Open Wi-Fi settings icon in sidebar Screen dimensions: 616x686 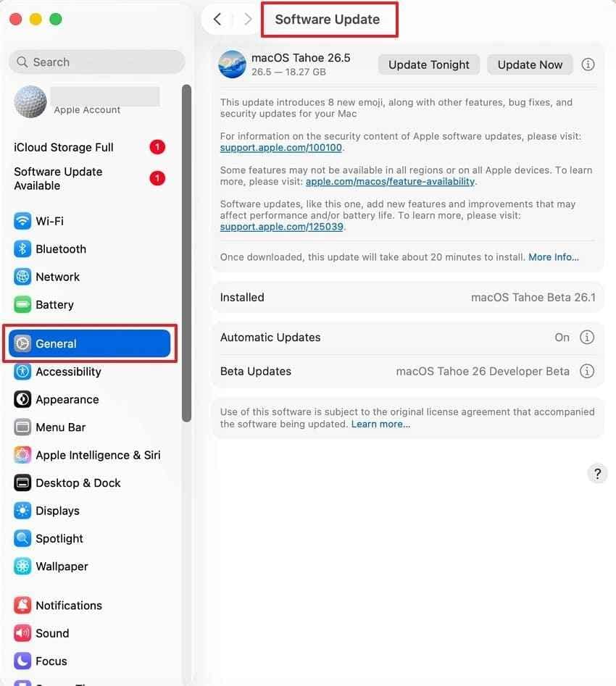22,221
